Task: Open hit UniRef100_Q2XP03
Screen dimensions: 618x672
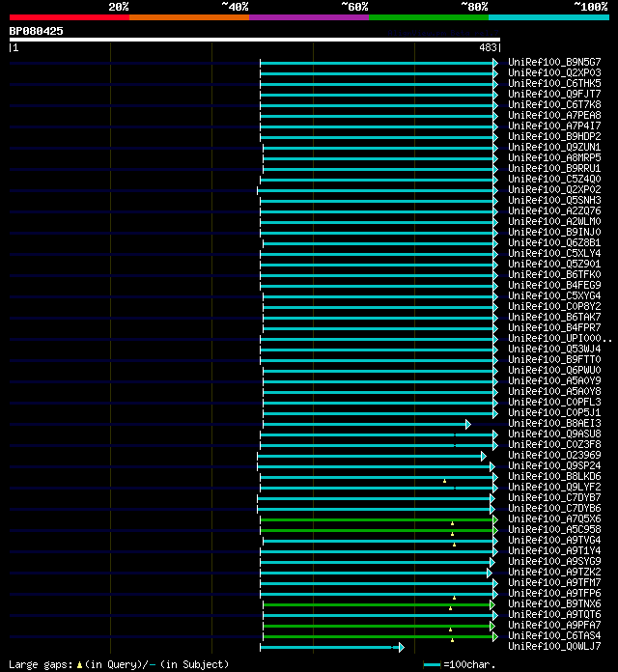Action: (x=554, y=72)
